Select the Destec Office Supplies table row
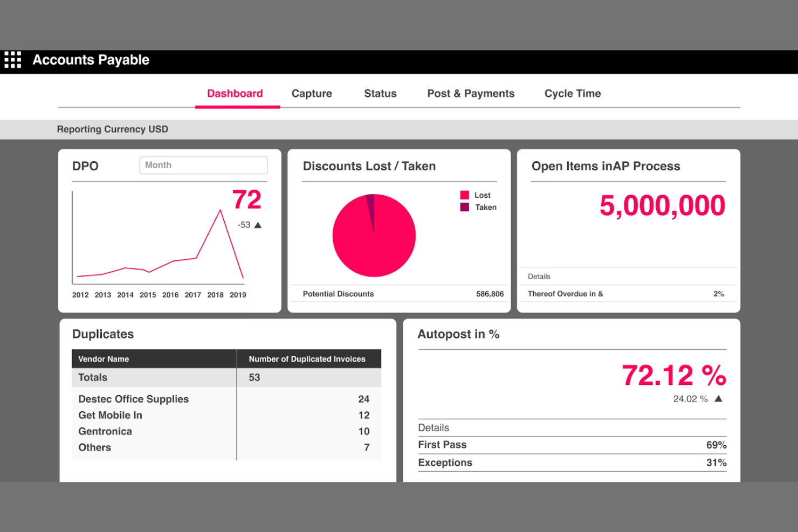This screenshot has height=532, width=798. [133, 399]
